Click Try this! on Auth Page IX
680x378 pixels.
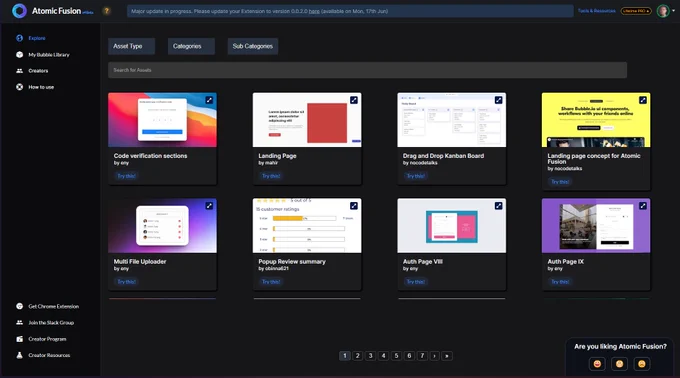pos(560,282)
